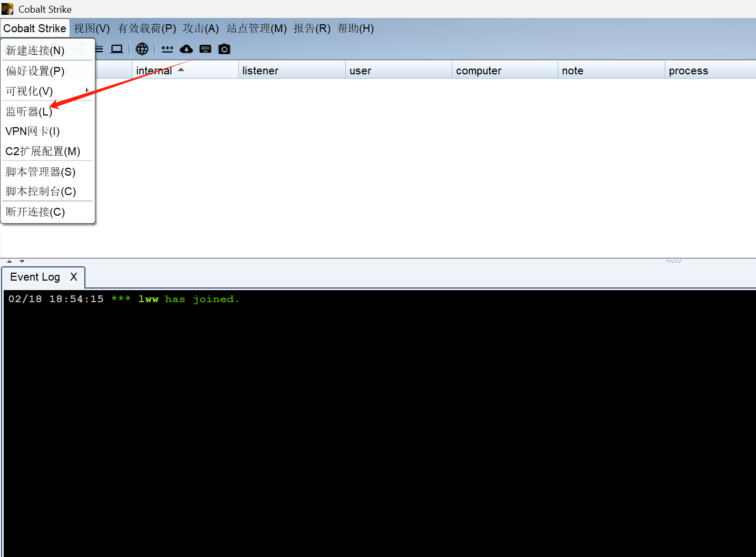Open the 有效载荷(P) menu
The height and width of the screenshot is (557, 756).
(x=147, y=28)
